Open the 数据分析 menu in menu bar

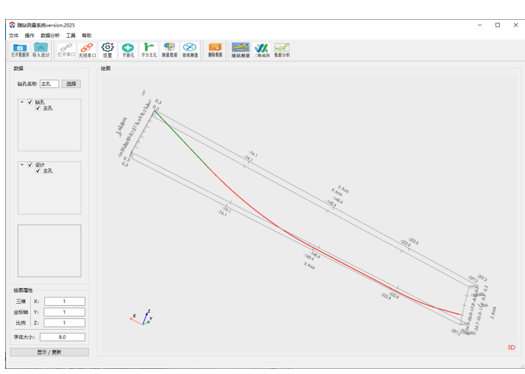tap(50, 35)
